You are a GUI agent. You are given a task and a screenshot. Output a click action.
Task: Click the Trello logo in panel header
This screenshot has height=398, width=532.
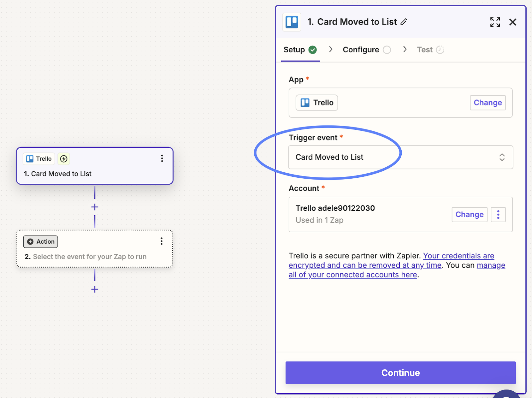292,22
